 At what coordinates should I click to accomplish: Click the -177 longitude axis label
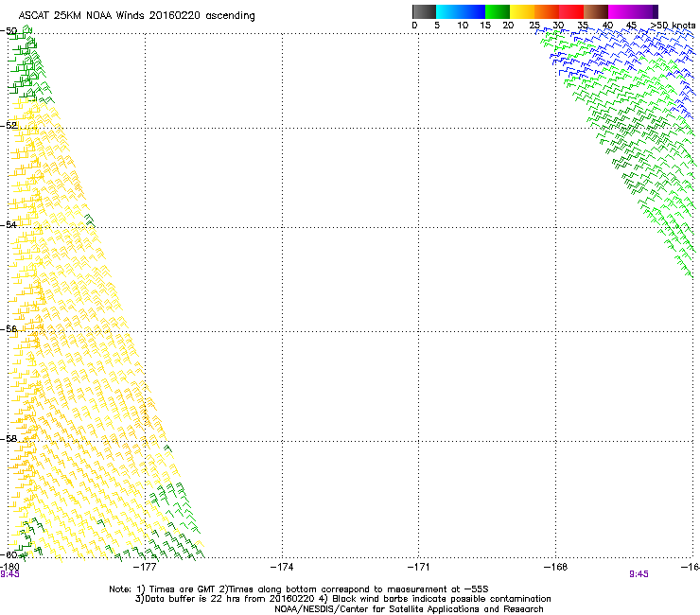click(145, 567)
